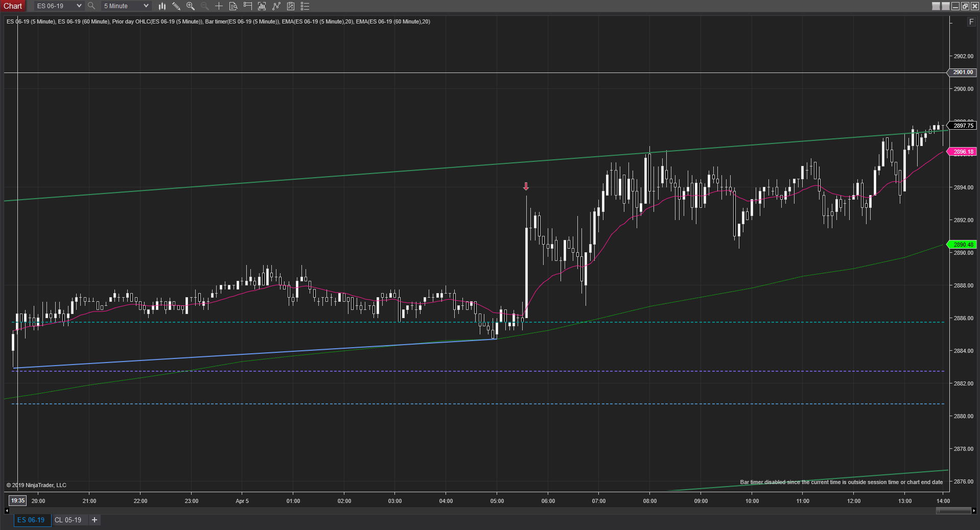The image size is (980, 530).
Task: Close the chart window
Action: pyautogui.click(x=975, y=6)
